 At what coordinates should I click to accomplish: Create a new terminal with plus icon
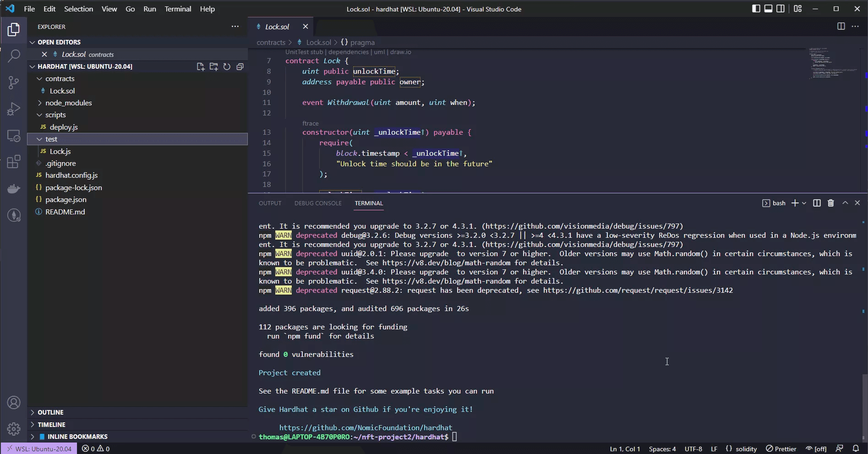(795, 203)
